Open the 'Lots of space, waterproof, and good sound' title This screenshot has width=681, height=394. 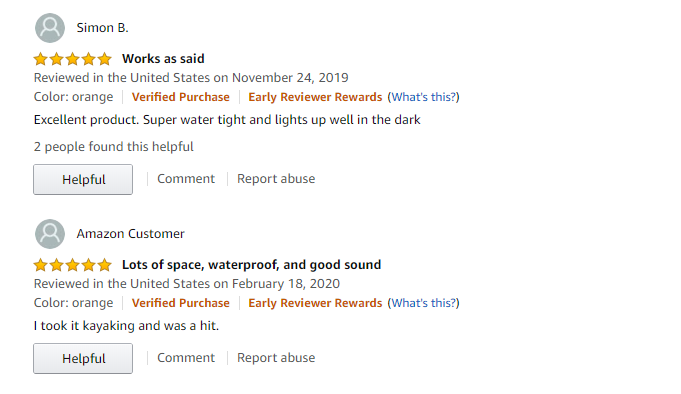point(251,265)
